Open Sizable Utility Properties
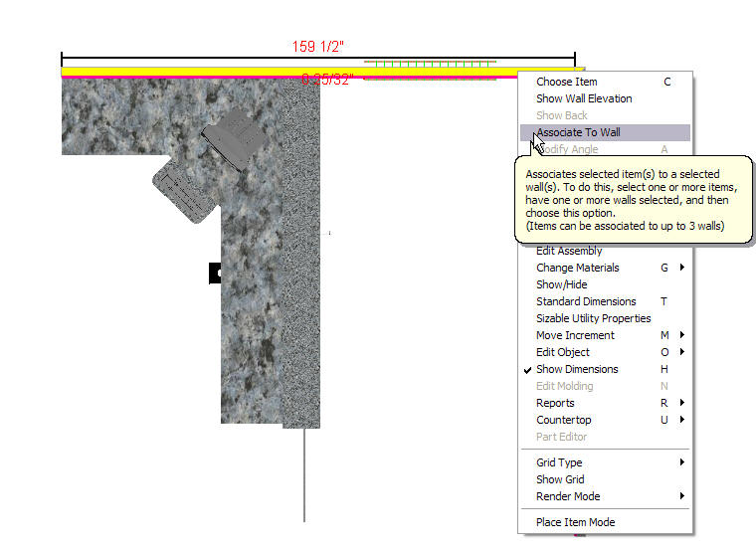756x552 pixels. pyautogui.click(x=605, y=318)
